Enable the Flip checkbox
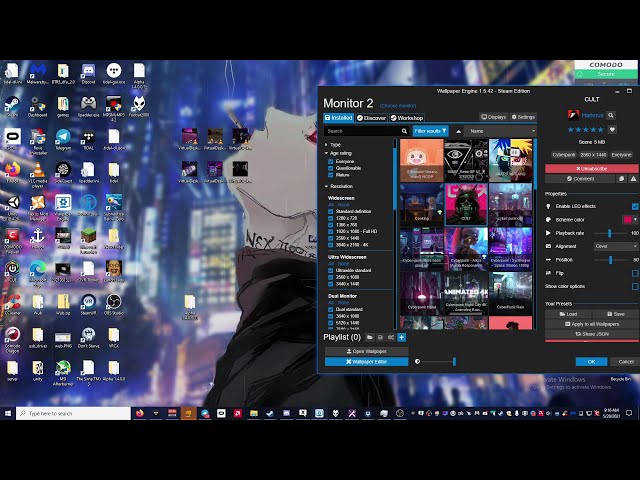Screen dimensions: 640x480 point(635,273)
